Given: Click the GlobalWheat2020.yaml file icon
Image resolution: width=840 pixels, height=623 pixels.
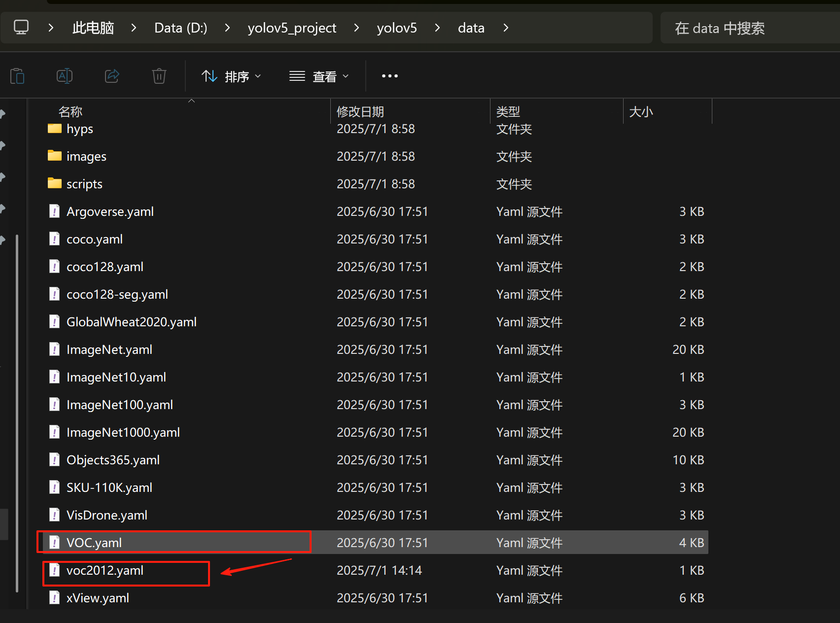Looking at the screenshot, I should (x=55, y=321).
